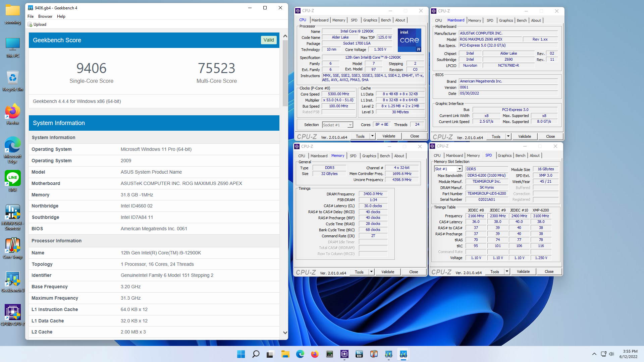The height and width of the screenshot is (362, 644).
Task: Open Tools dropdown arrow in Mainboard window
Action: (x=508, y=136)
